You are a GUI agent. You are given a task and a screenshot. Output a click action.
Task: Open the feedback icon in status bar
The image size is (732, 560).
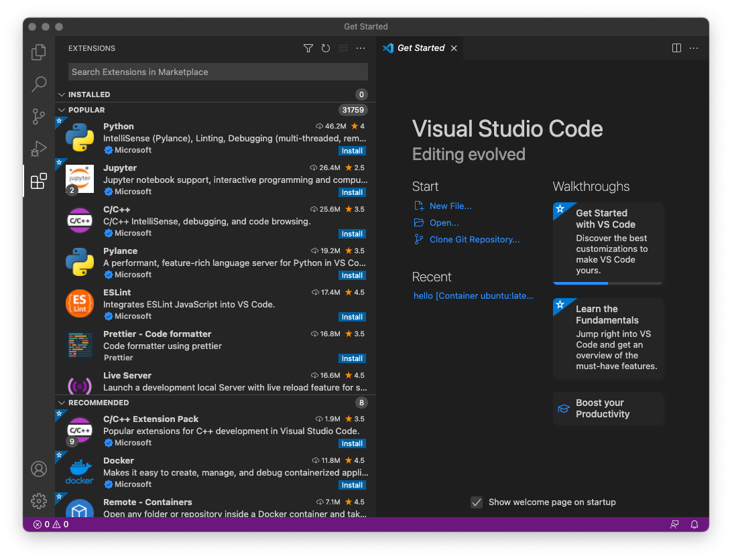click(674, 524)
